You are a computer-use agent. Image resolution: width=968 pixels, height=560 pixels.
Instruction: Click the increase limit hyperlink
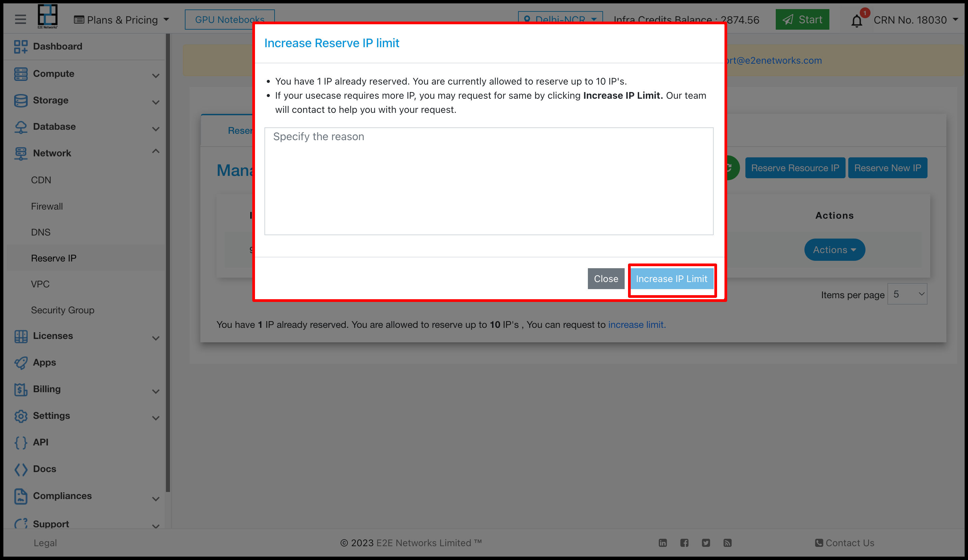635,325
